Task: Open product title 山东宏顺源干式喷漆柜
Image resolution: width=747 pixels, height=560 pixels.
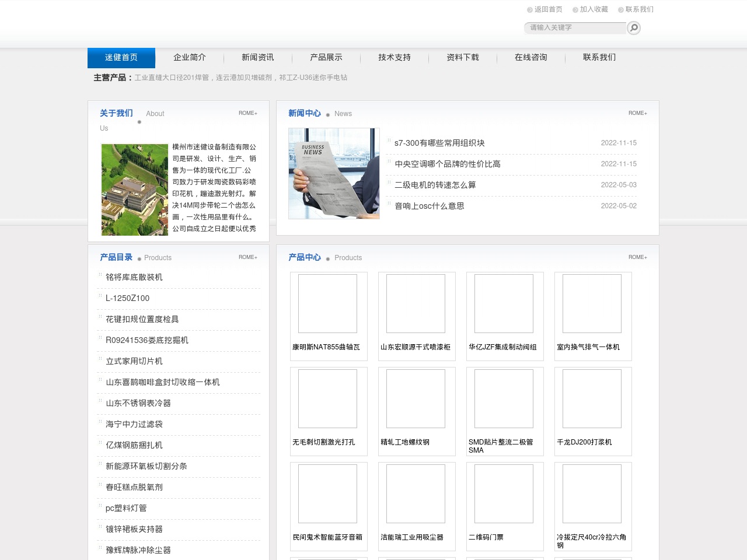Action: coord(416,347)
